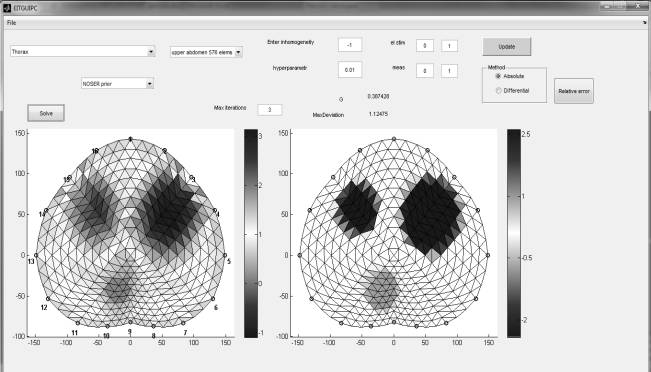This screenshot has width=651, height=372.
Task: Open the File menu
Action: [x=12, y=23]
